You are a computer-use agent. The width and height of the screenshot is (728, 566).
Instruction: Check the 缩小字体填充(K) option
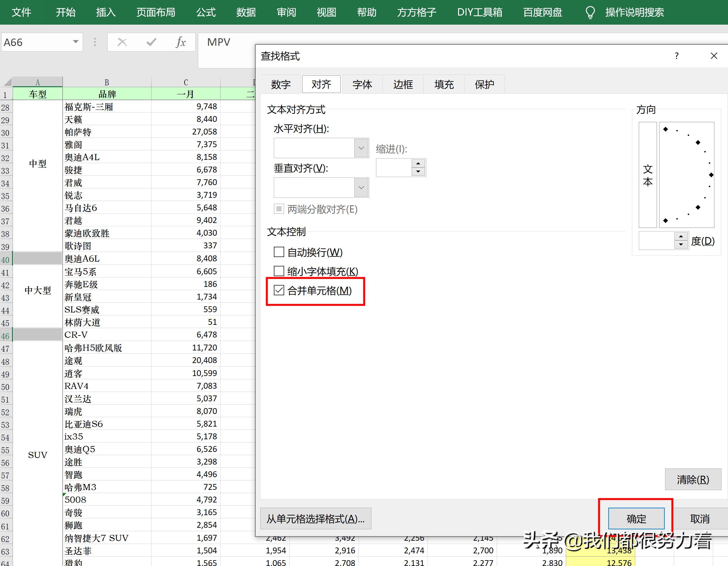[279, 271]
